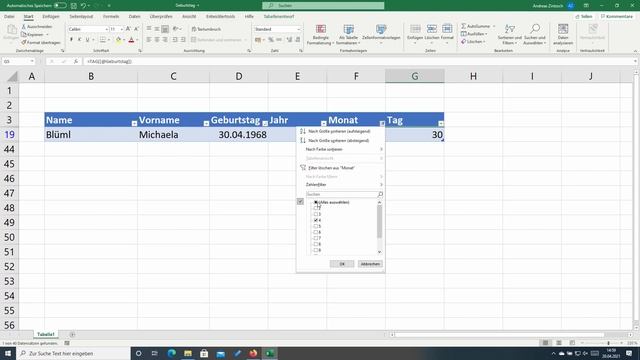The width and height of the screenshot is (640, 360).
Task: Check the filter value 7 checkbox
Action: (x=316, y=238)
